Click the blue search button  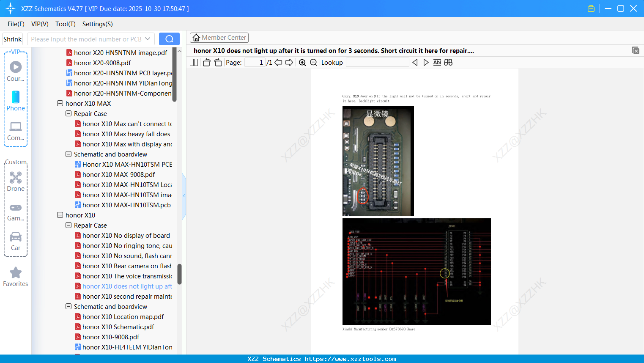coord(169,39)
